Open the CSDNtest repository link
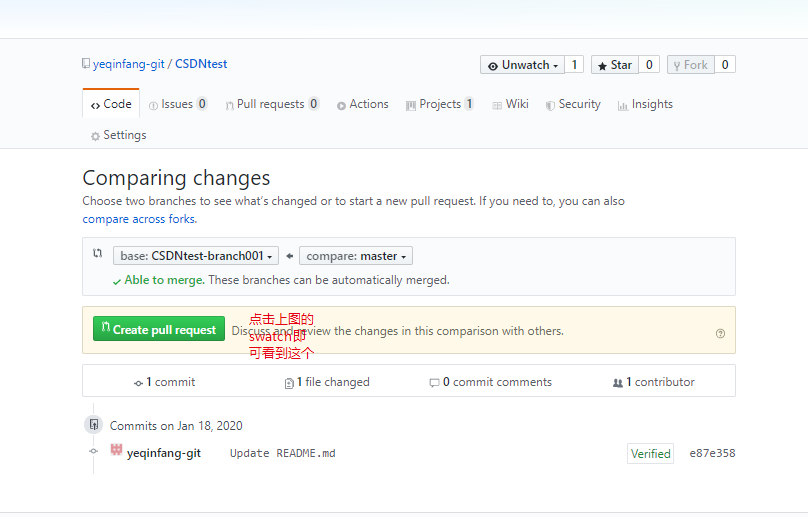808x517 pixels. 201,64
